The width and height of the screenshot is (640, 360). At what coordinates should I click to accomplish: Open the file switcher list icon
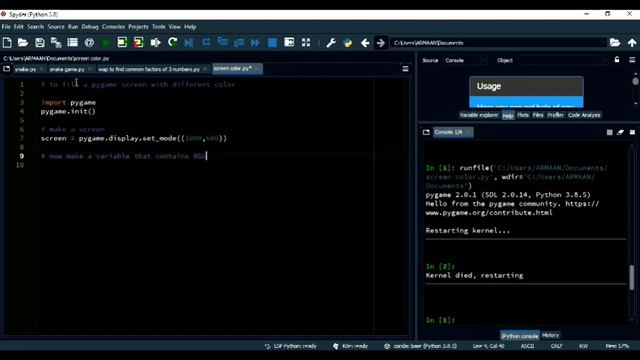[x=73, y=42]
